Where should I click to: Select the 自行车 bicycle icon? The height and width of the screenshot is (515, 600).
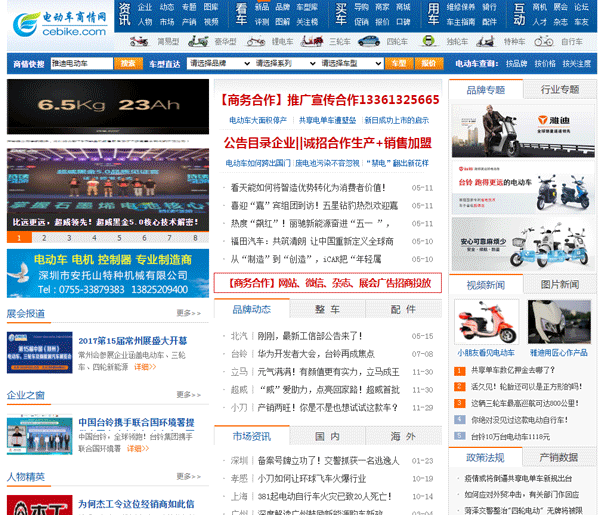[x=544, y=41]
